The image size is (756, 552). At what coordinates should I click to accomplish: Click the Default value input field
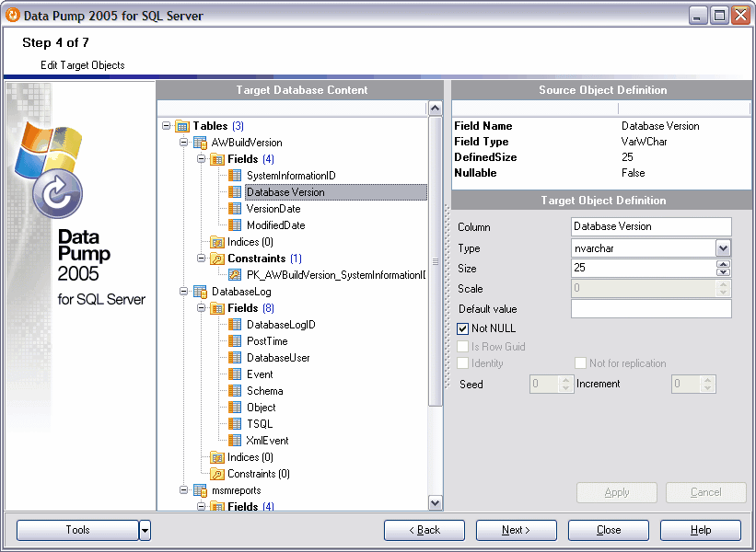[651, 309]
